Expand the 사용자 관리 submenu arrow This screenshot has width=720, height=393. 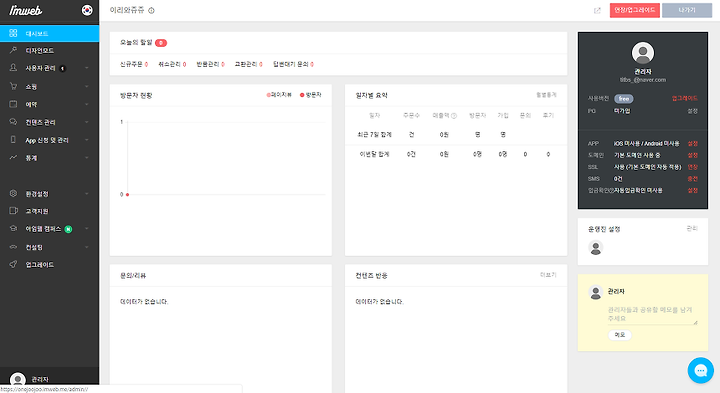[x=87, y=68]
